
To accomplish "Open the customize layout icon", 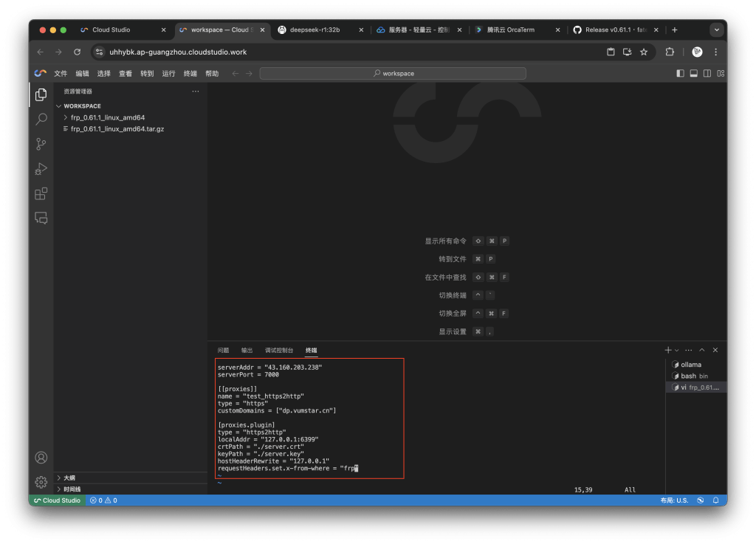I will pos(721,73).
